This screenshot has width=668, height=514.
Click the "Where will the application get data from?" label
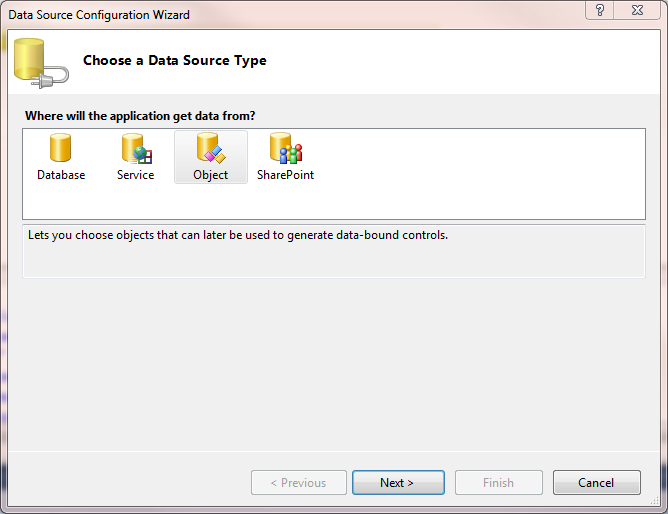[x=140, y=116]
